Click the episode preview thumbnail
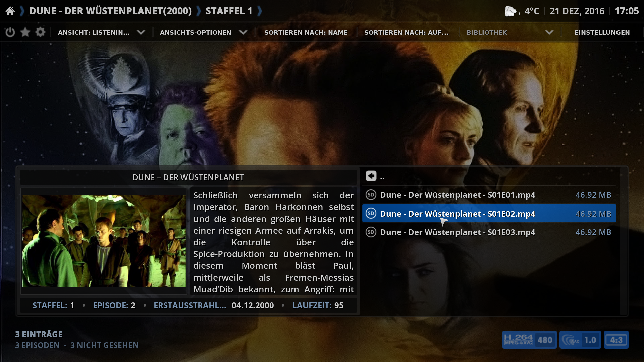This screenshot has height=362, width=644. pyautogui.click(x=104, y=241)
